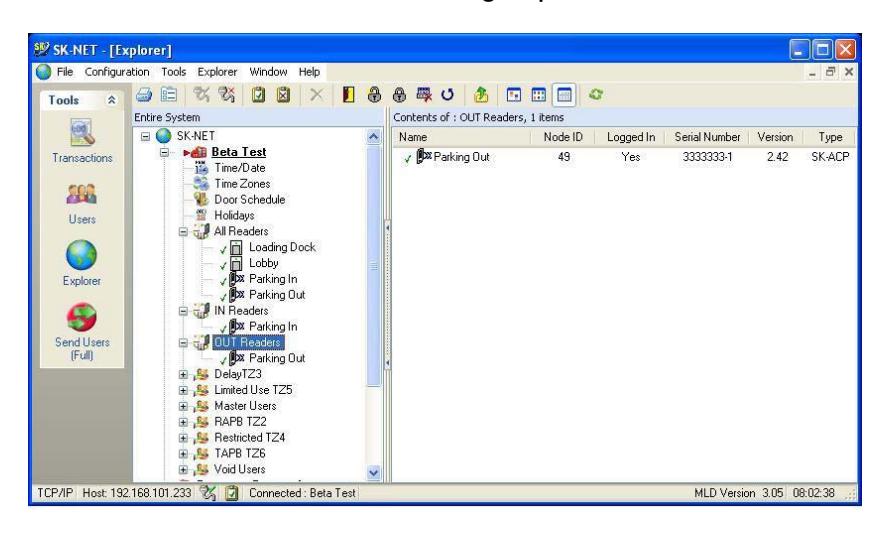
Task: Sort by the Node ID column header
Action: tap(563, 137)
